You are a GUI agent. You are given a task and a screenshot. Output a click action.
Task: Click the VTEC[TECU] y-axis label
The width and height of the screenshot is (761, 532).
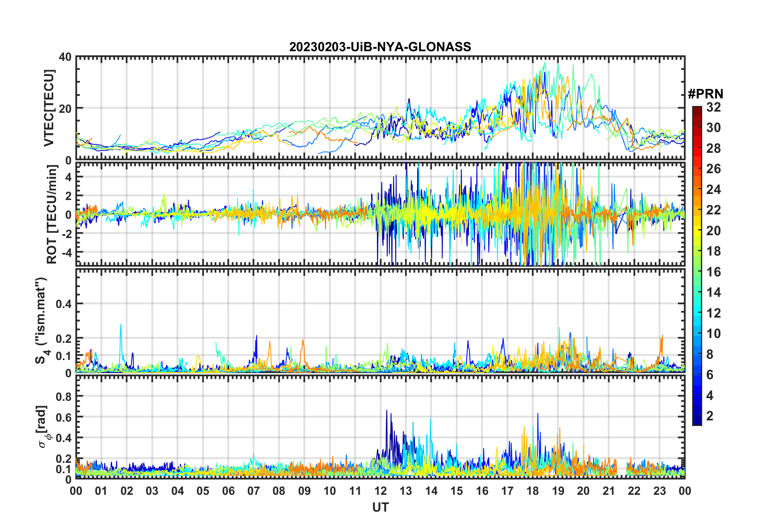click(48, 108)
